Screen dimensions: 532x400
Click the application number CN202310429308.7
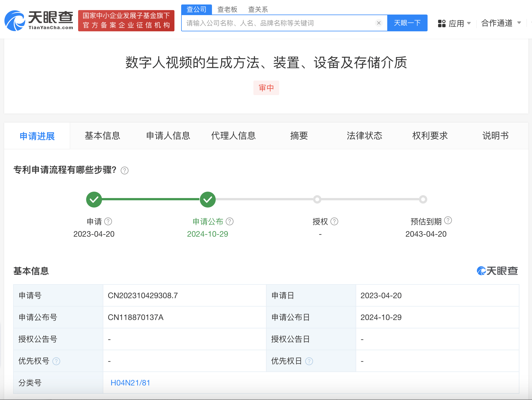(x=143, y=295)
